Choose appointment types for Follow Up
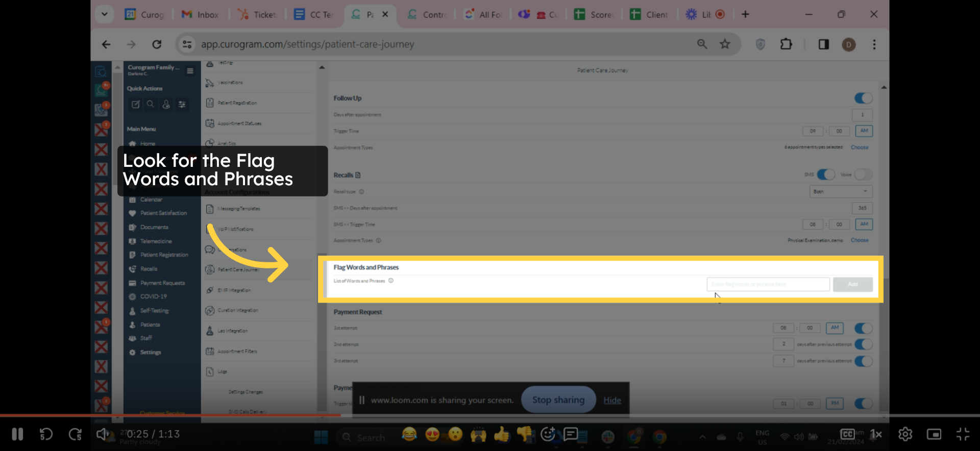This screenshot has height=451, width=980. pos(860,147)
